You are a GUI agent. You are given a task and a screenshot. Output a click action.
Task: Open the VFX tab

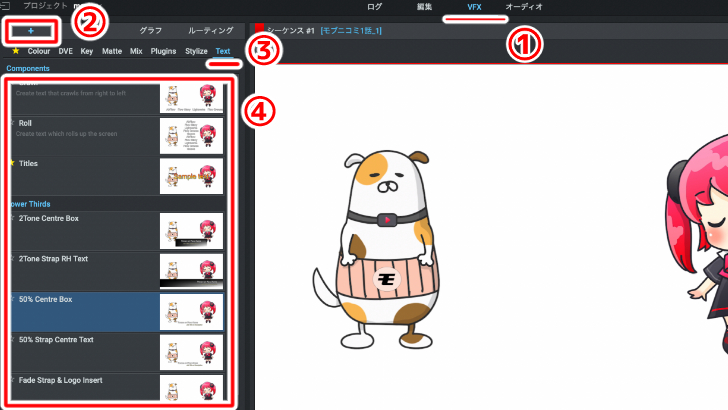pyautogui.click(x=474, y=7)
